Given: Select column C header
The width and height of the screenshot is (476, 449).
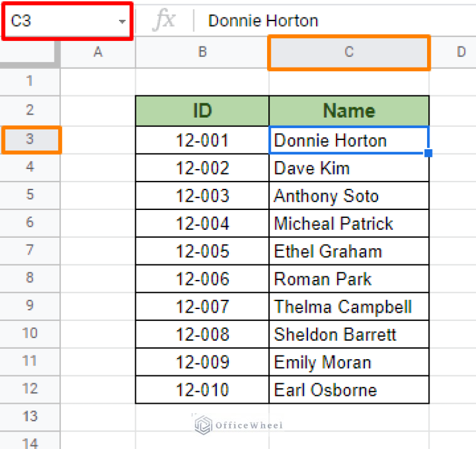Looking at the screenshot, I should click(348, 52).
